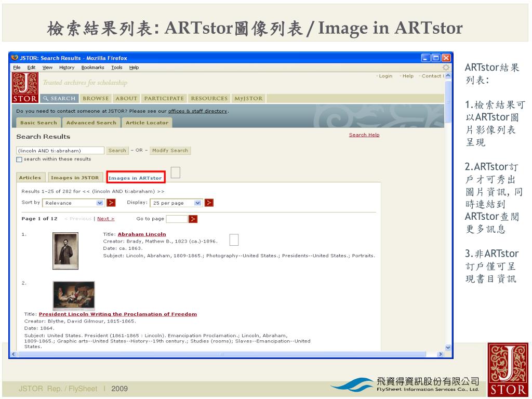The height and width of the screenshot is (399, 532).
Task: Open the Help menu in menu bar
Action: (x=134, y=68)
